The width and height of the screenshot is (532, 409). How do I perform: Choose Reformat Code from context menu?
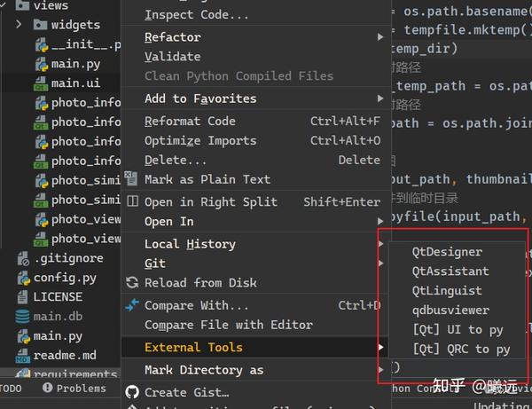(x=190, y=121)
